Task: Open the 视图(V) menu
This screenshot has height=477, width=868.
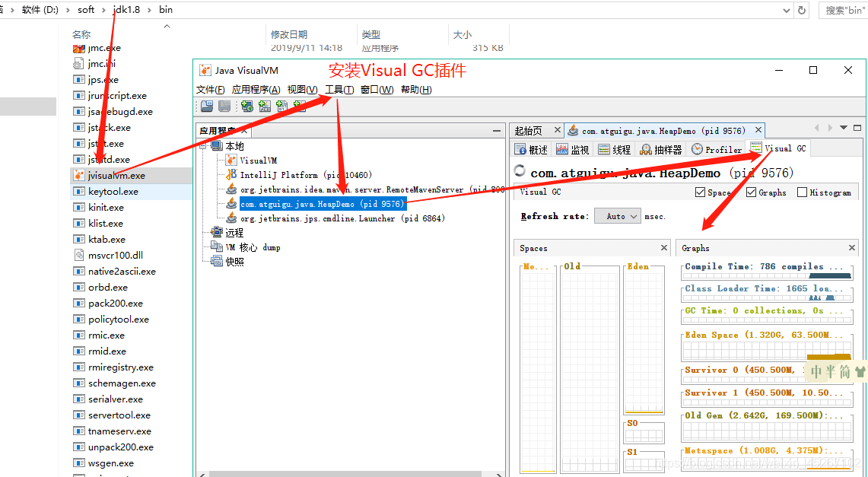Action: tap(302, 90)
